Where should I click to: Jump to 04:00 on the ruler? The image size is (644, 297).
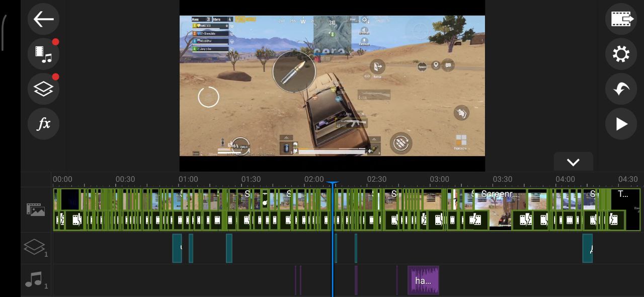(566, 179)
